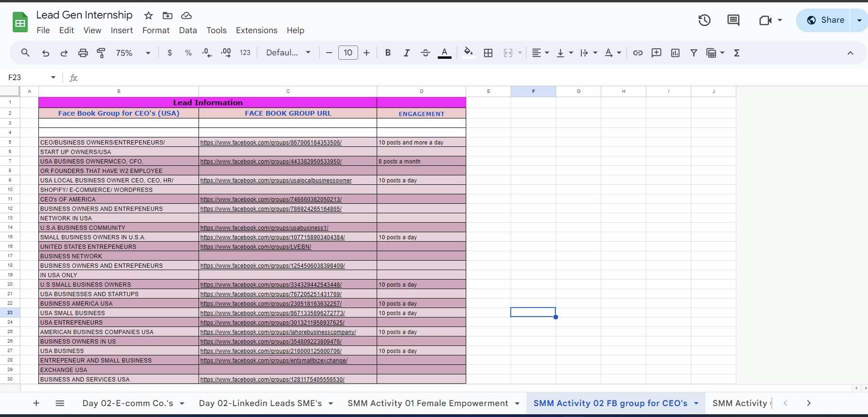Print the spreadsheet
The height and width of the screenshot is (417, 868).
coord(83,53)
